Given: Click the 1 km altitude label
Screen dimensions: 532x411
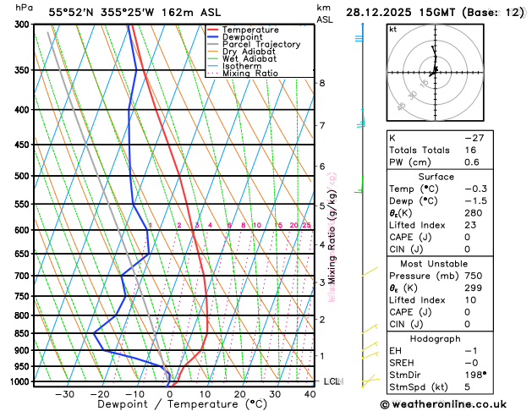Looking at the screenshot, I should 322,356.
